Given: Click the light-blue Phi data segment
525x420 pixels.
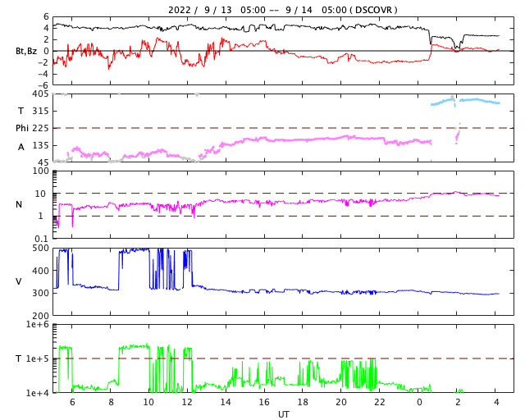Looking at the screenshot, I should 465,101.
